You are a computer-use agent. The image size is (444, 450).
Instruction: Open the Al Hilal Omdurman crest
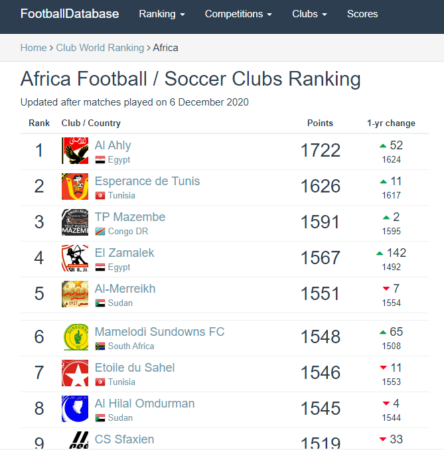tap(75, 409)
